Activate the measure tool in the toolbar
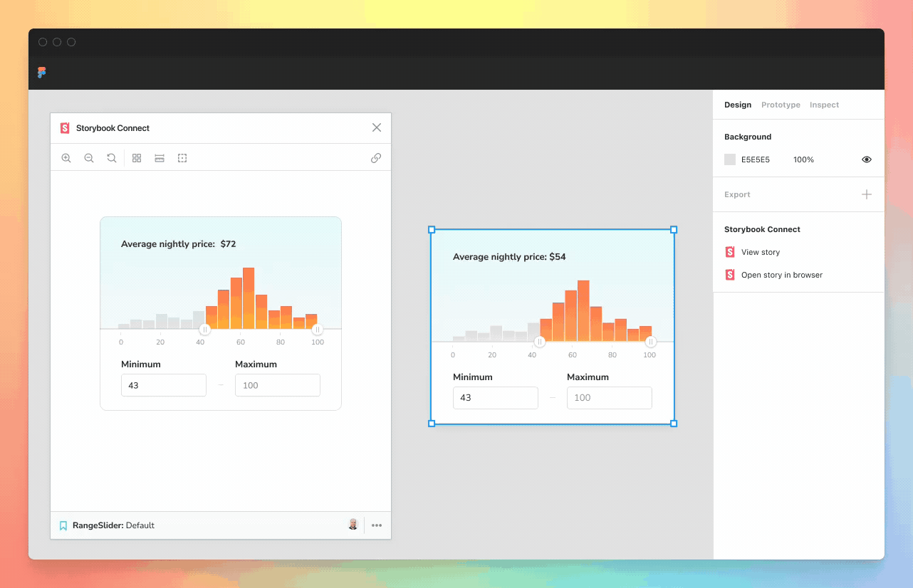This screenshot has height=588, width=913. [x=160, y=157]
